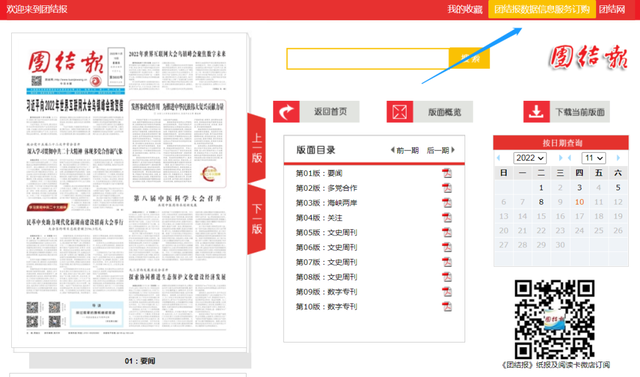The height and width of the screenshot is (377, 640).
Task: Open the year dropdown showing 2022
Action: 529,158
